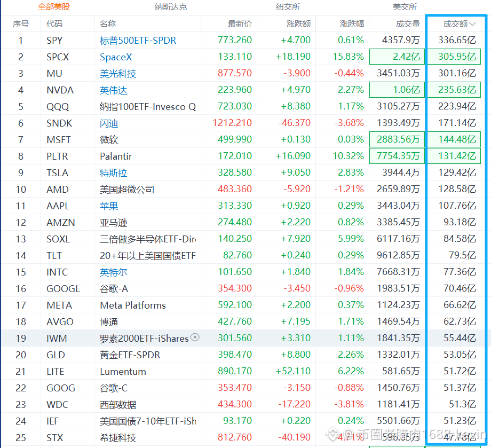Click the 名称 column header

pos(108,24)
